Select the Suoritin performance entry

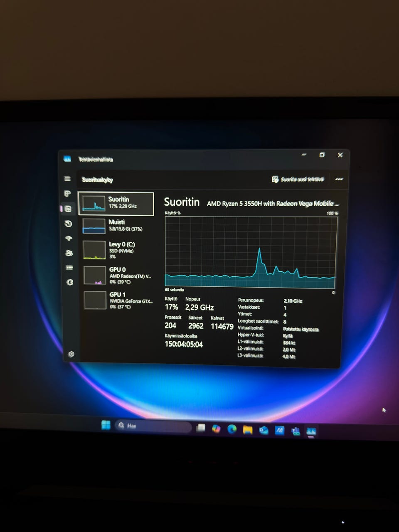coord(116,204)
